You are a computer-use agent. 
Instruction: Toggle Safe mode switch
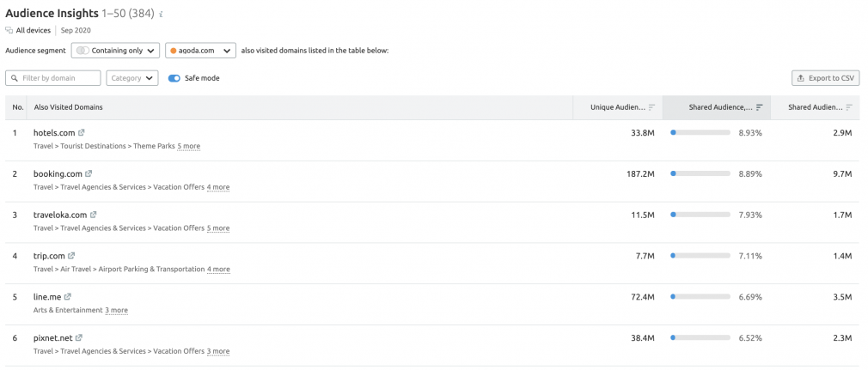[x=174, y=78]
